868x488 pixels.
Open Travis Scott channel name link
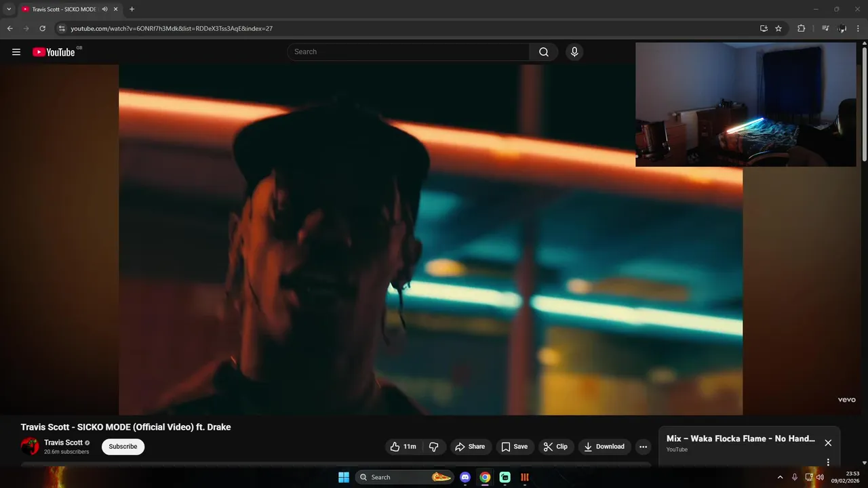pos(63,443)
